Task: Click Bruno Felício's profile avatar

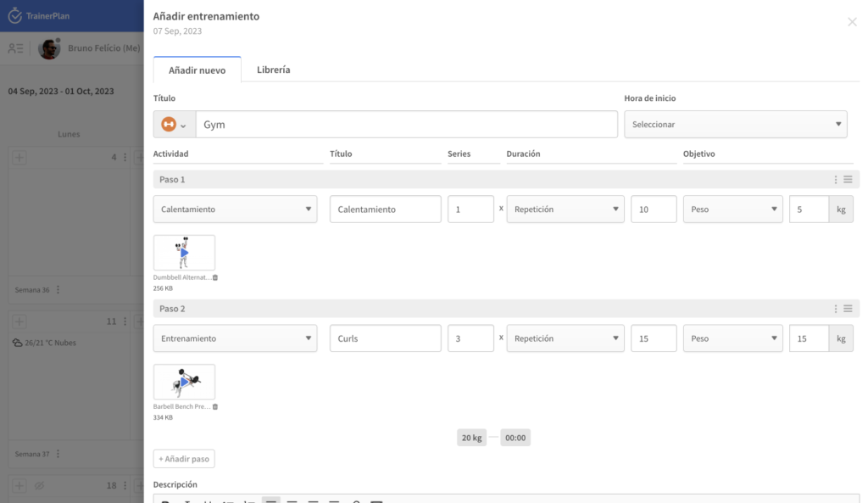Action: coord(49,48)
